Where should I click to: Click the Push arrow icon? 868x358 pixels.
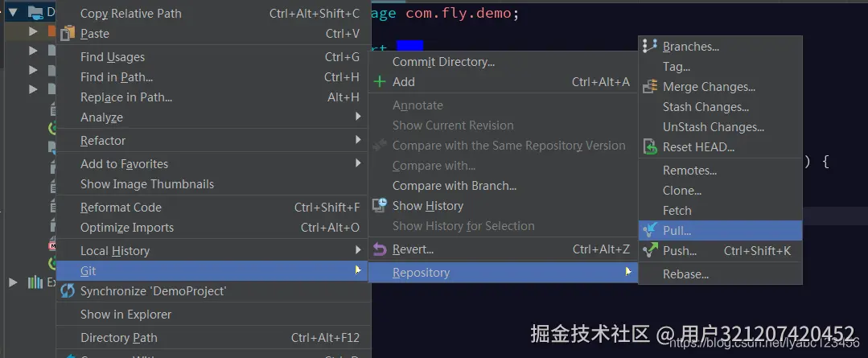point(650,251)
